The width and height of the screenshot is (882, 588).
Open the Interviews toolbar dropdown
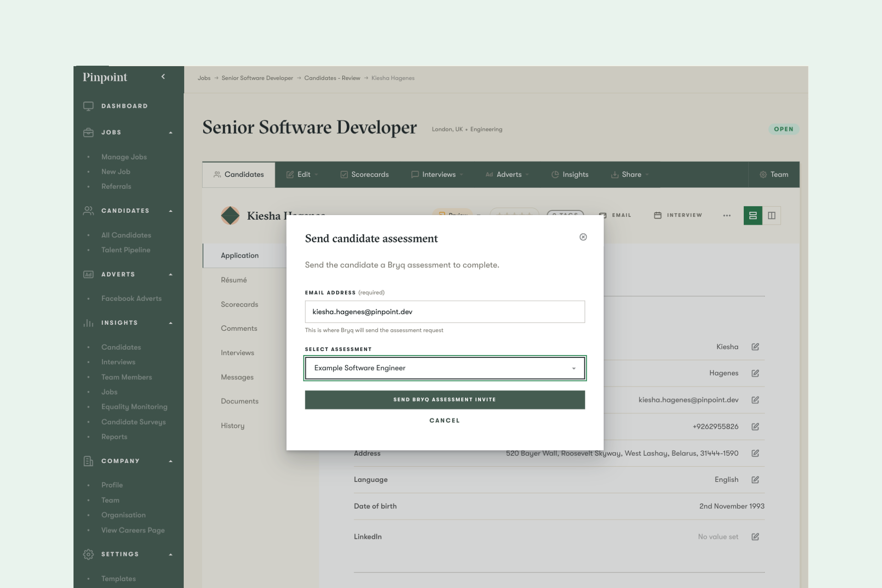point(438,175)
